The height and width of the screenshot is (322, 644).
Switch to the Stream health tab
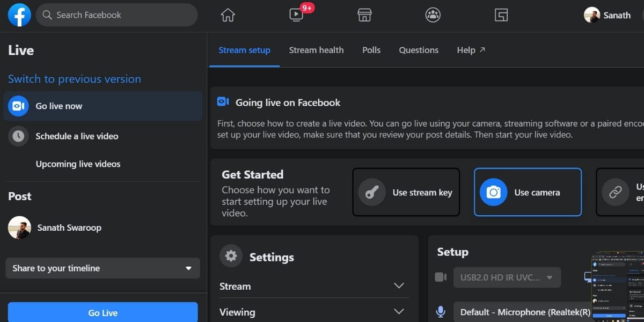(x=316, y=50)
